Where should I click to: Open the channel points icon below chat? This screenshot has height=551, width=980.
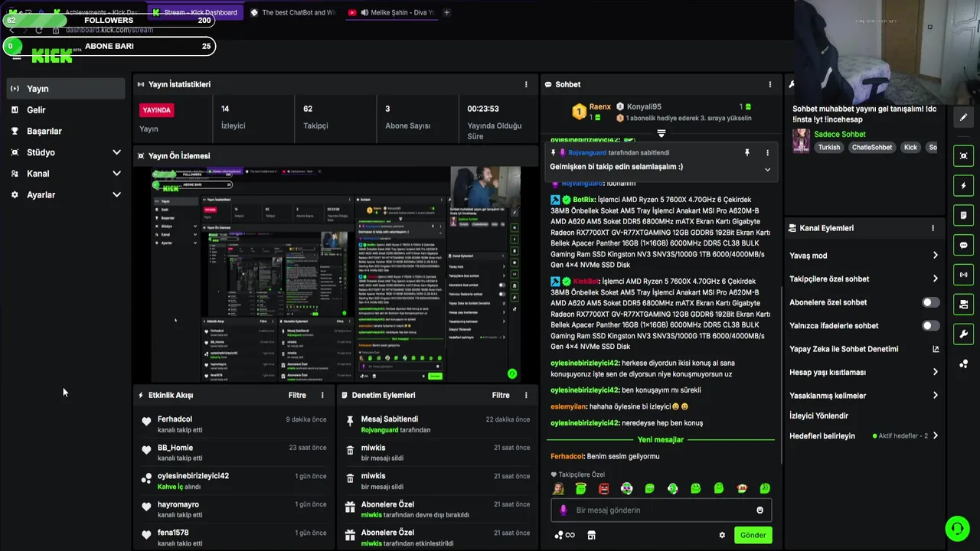point(564,536)
